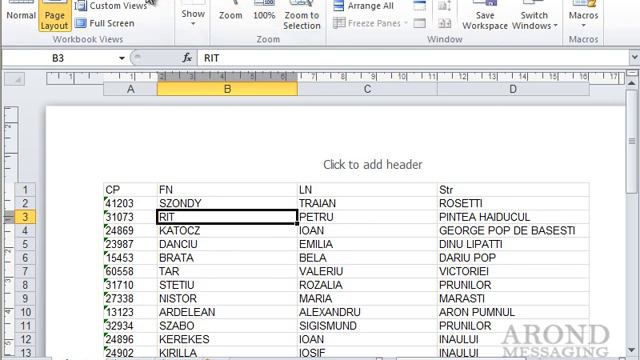Select row 10 header
This screenshot has width=640, height=360.
point(25,312)
